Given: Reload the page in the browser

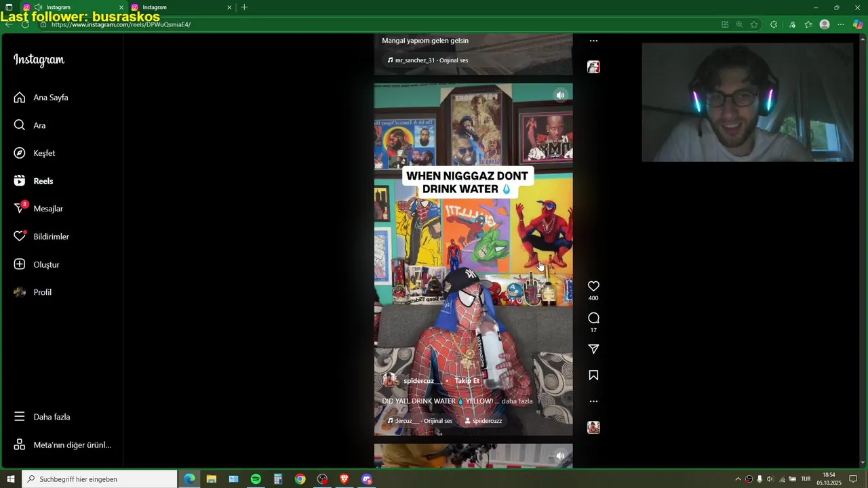Looking at the screenshot, I should click(x=25, y=24).
